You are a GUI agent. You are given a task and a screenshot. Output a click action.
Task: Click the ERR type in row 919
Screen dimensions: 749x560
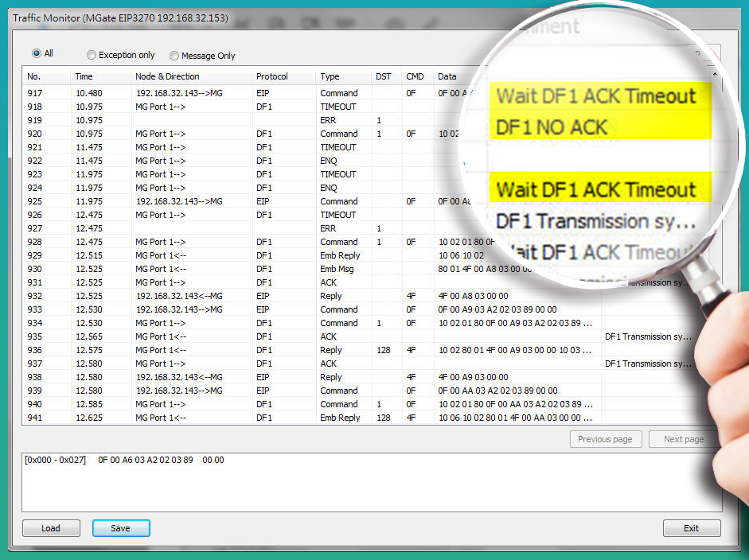(x=328, y=120)
